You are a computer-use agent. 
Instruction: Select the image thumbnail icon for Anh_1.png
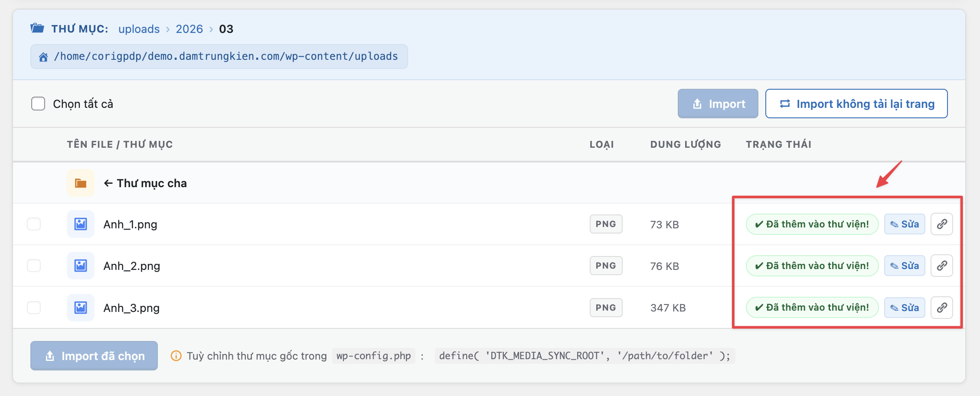coord(80,224)
